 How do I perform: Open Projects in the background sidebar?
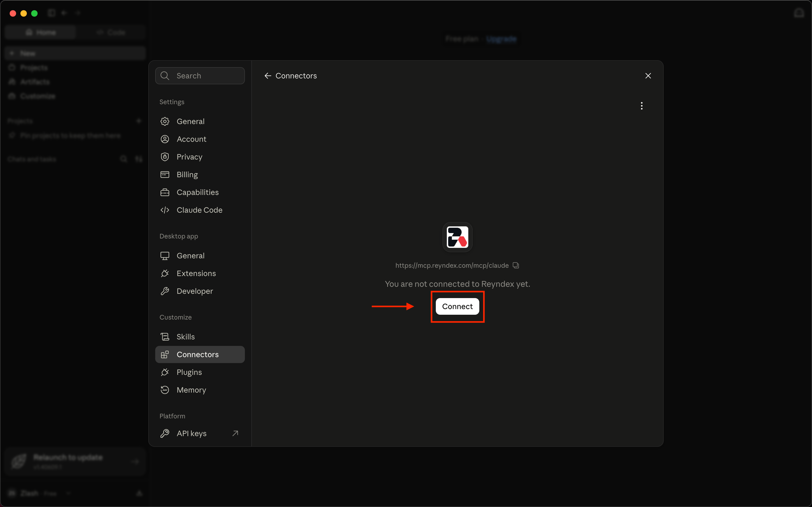click(x=75, y=68)
